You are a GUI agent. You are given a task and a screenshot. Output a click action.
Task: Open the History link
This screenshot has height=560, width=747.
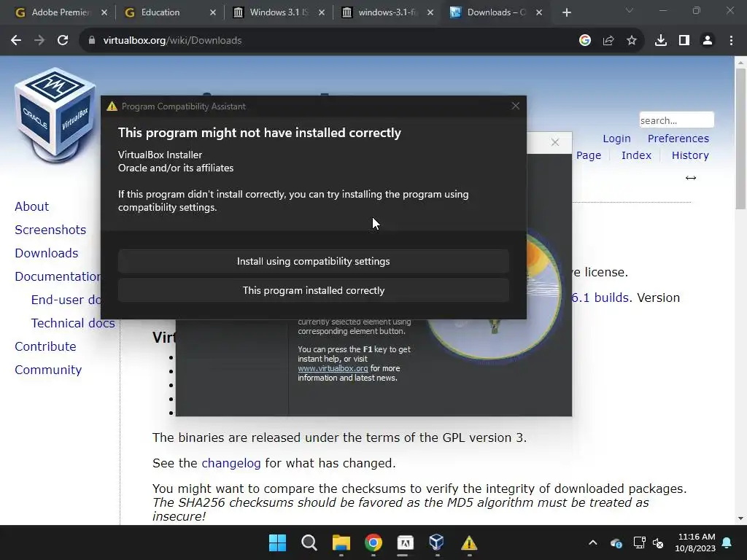690,155
